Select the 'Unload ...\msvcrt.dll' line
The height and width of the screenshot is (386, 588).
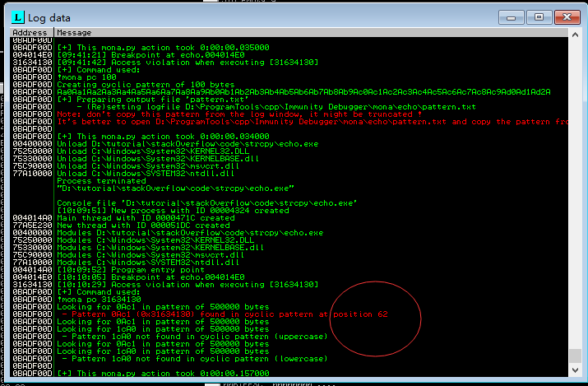(148, 166)
